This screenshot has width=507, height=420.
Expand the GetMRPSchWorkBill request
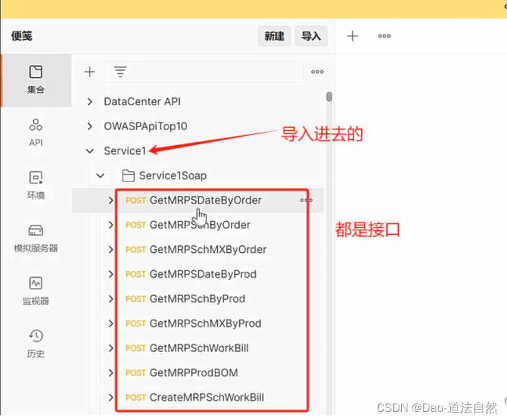tap(112, 348)
